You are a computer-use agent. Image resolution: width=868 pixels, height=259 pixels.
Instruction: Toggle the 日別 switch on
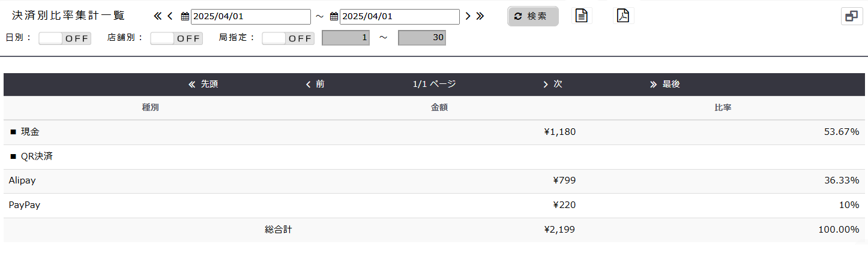[65, 38]
